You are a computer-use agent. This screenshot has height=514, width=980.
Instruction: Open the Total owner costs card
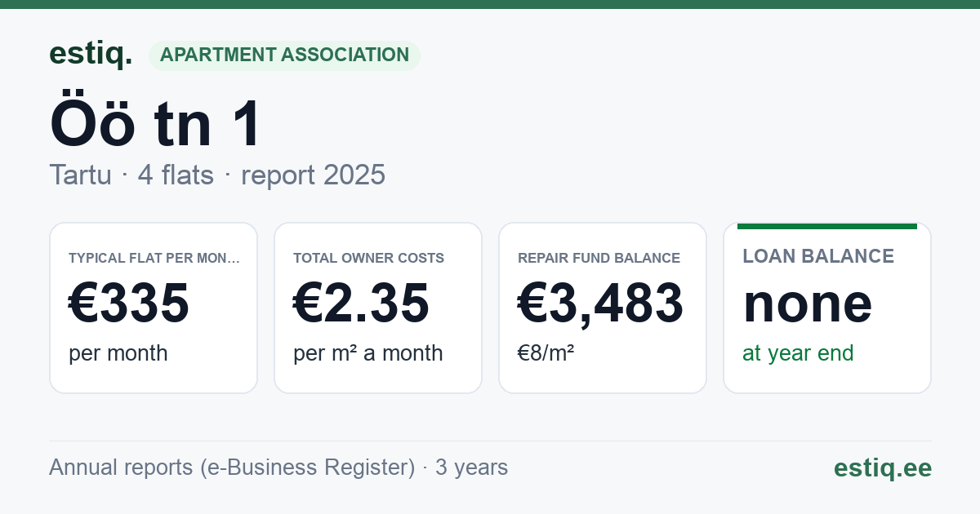[x=378, y=308]
